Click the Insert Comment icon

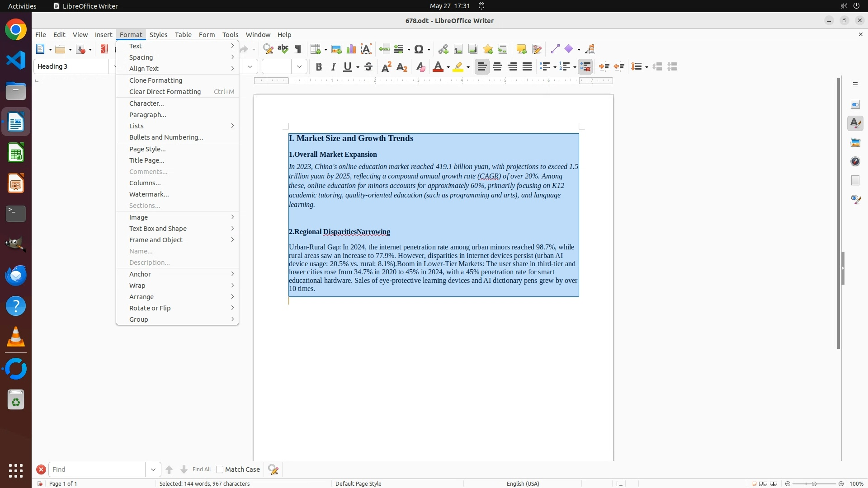click(521, 49)
